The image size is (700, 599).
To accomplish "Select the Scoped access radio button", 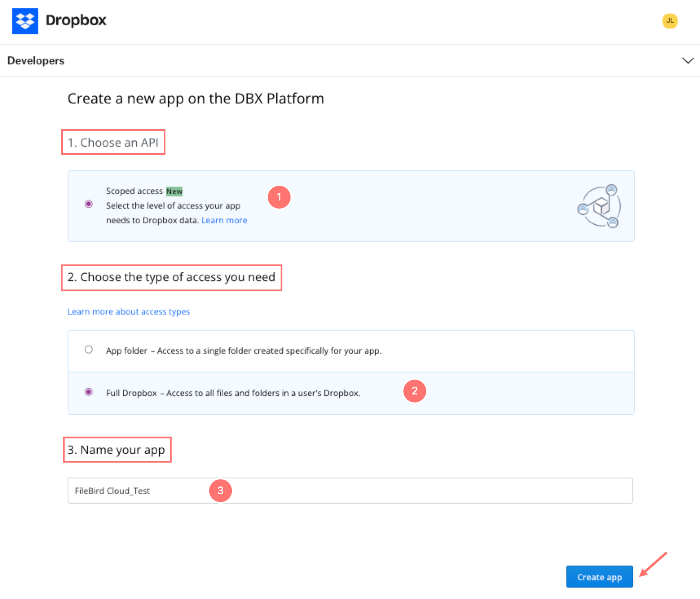I will [x=88, y=204].
